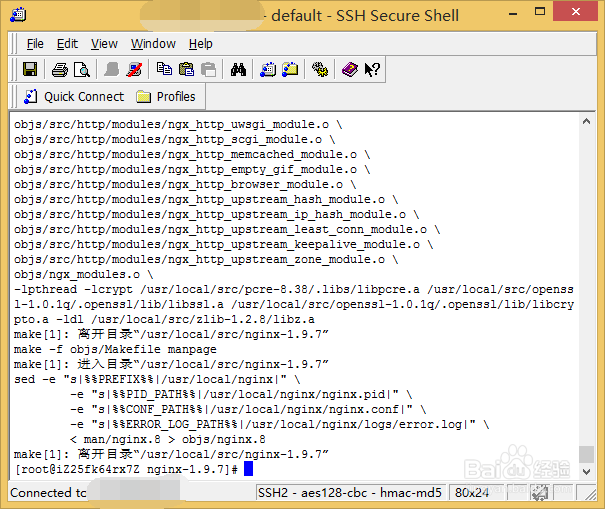Image resolution: width=605 pixels, height=509 pixels.
Task: Click the 'objs/ngx_modules.o' line
Action: pyautogui.click(x=84, y=274)
